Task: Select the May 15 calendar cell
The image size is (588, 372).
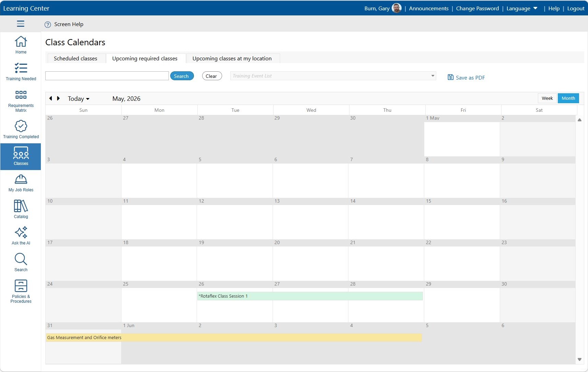Action: point(462,219)
